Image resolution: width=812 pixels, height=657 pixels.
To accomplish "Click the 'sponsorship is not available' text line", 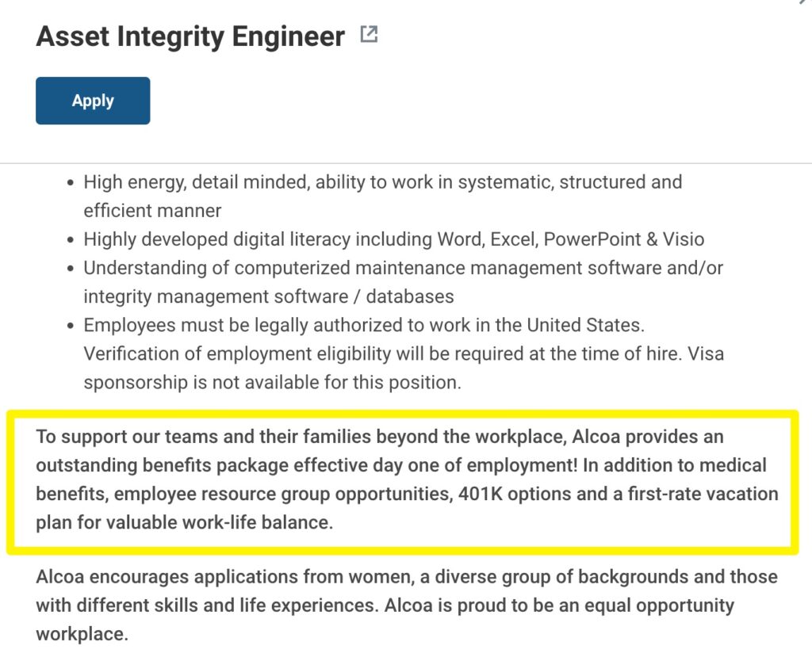I will point(272,383).
